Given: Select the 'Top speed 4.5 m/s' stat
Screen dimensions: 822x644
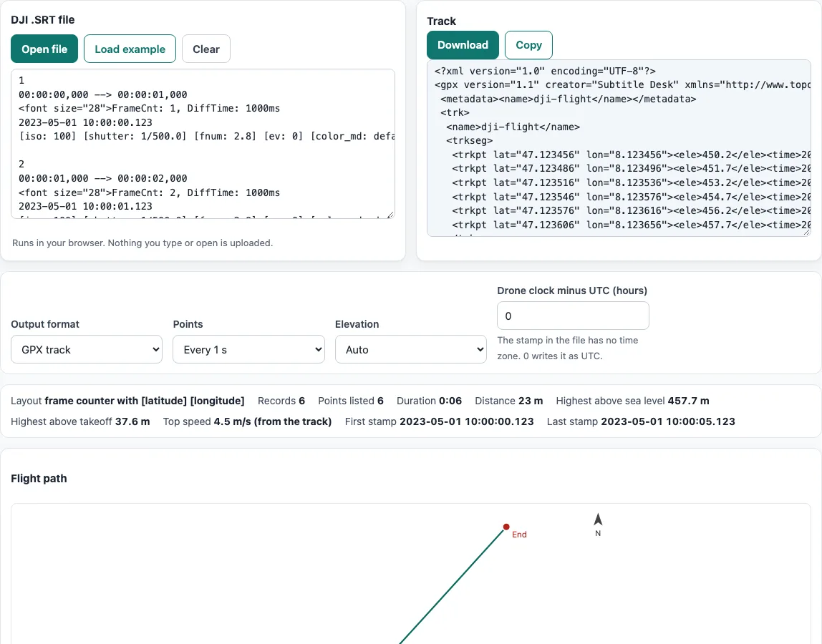Looking at the screenshot, I should pos(247,422).
